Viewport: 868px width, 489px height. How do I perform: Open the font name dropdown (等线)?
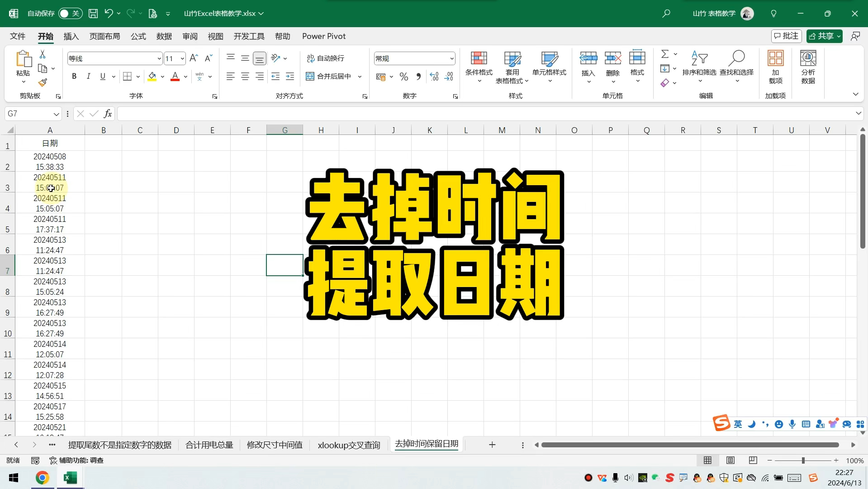coord(159,58)
